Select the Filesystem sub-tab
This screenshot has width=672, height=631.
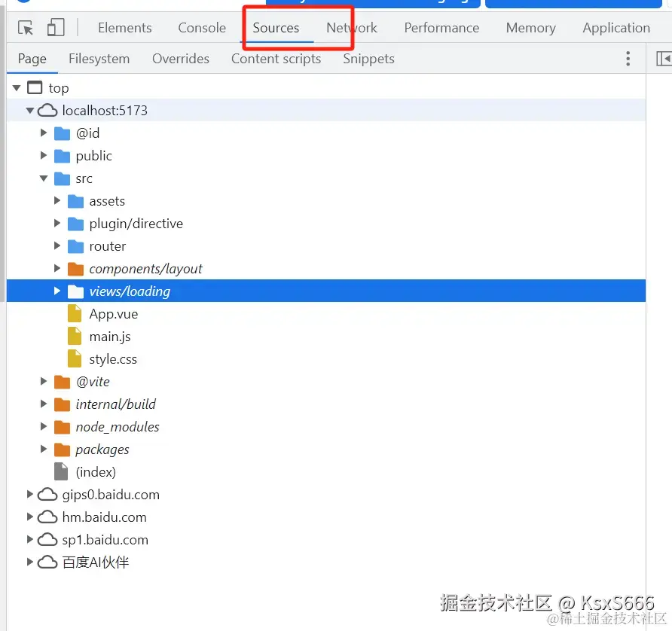[99, 59]
